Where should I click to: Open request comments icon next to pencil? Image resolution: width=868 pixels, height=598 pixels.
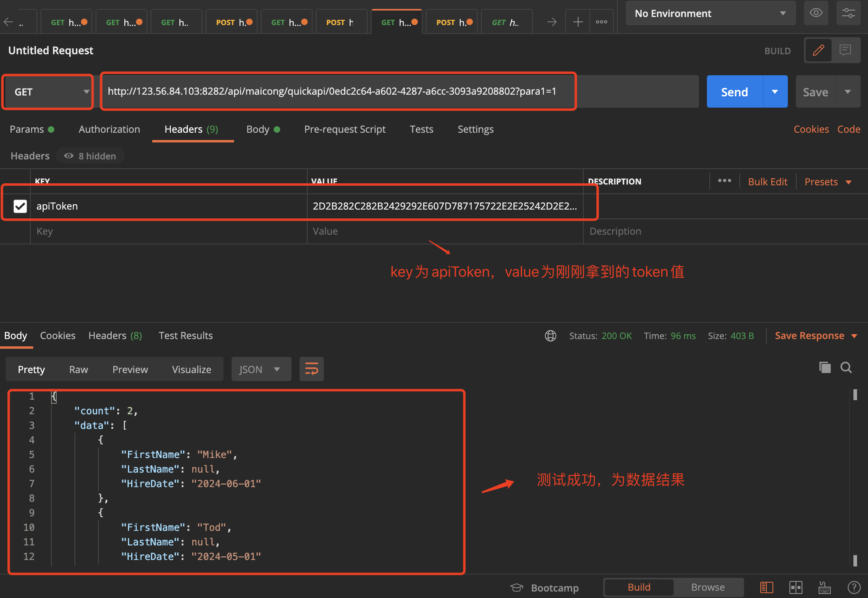pyautogui.click(x=846, y=50)
